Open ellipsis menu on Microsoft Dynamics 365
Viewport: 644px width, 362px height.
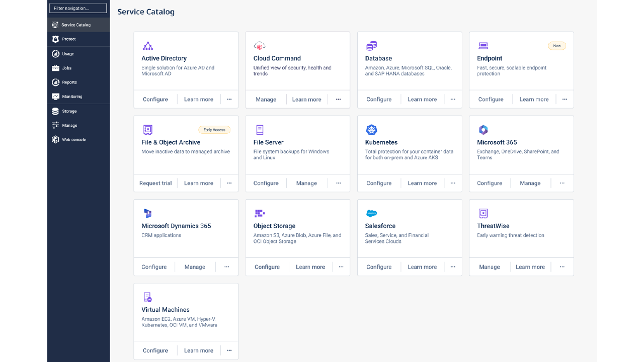coord(226,267)
